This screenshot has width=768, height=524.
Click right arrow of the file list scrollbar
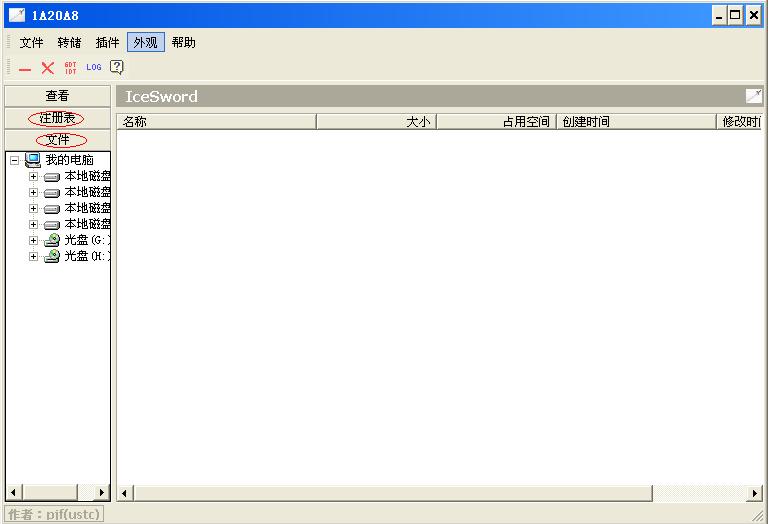coord(754,493)
